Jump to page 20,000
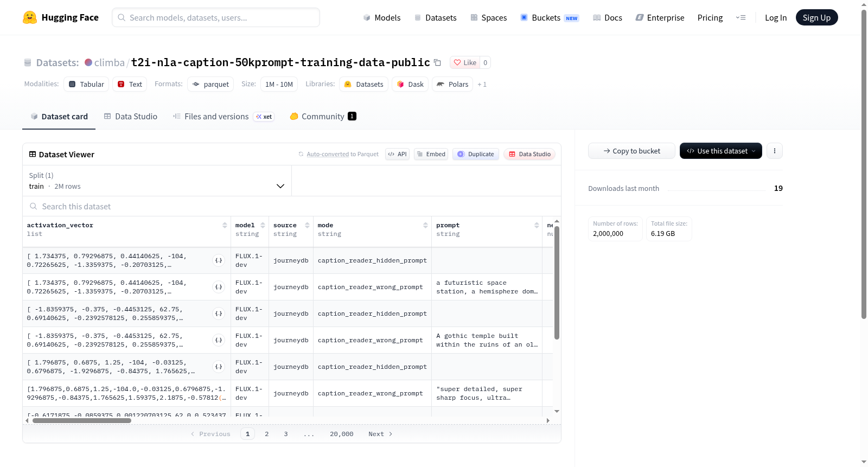The image size is (868, 467). pyautogui.click(x=342, y=434)
